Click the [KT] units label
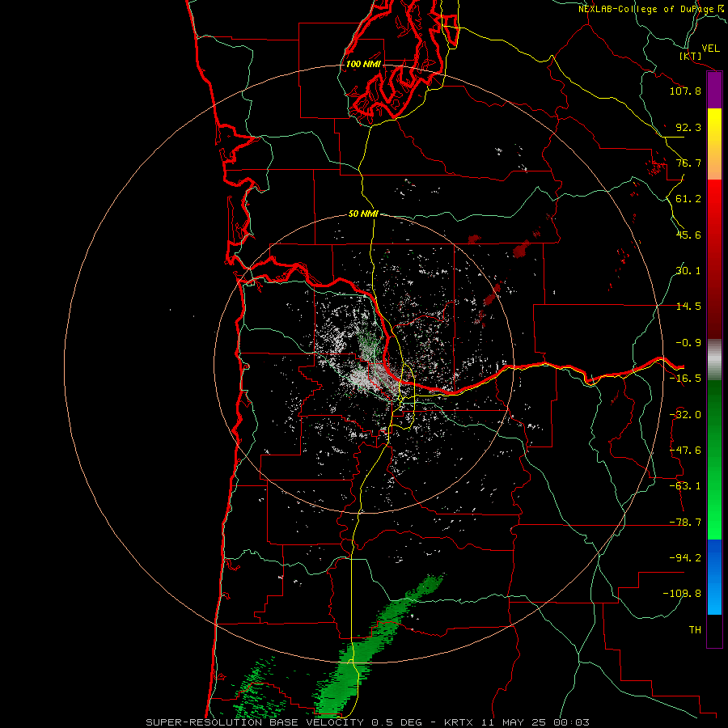 (691, 56)
